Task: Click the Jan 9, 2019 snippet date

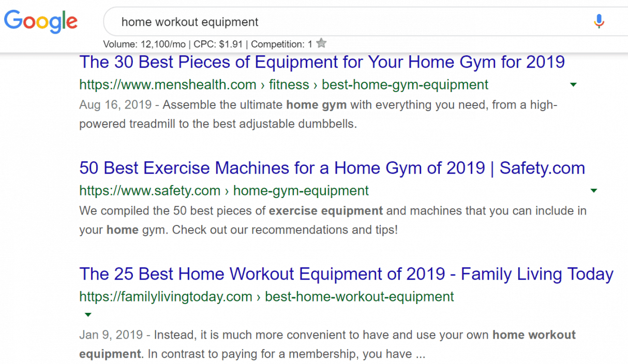Action: [x=112, y=335]
